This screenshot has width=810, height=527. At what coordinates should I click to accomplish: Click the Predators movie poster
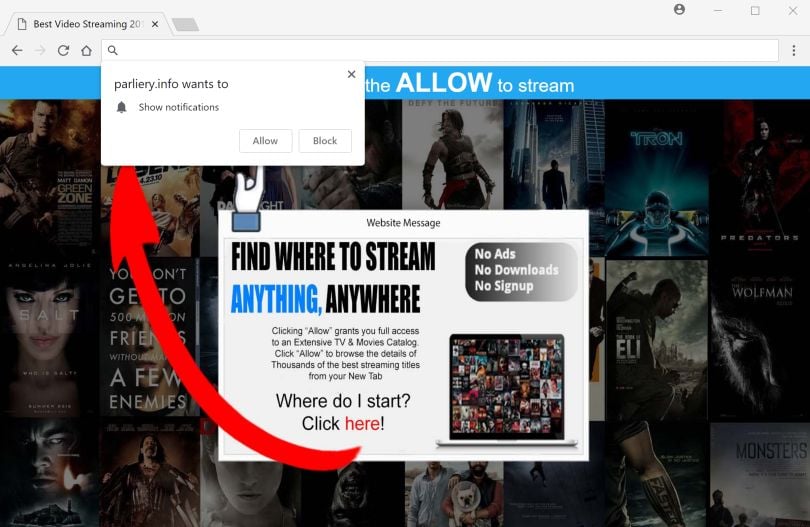click(x=760, y=178)
